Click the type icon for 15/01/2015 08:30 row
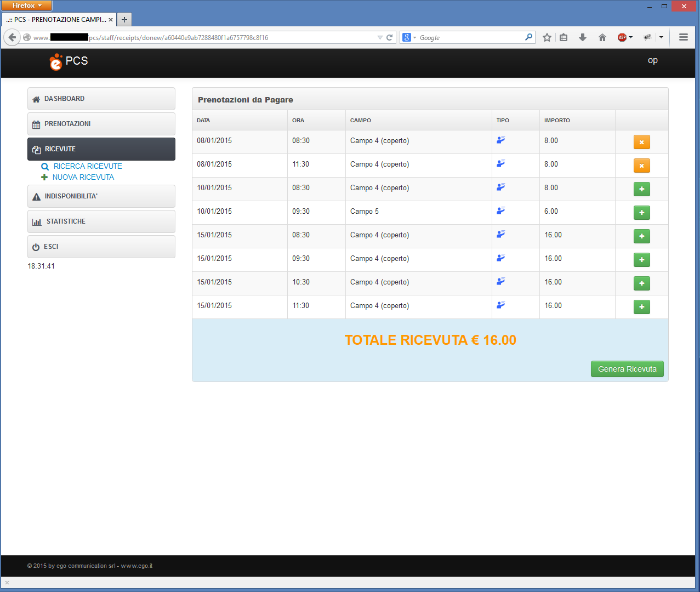The height and width of the screenshot is (592, 700). (500, 234)
